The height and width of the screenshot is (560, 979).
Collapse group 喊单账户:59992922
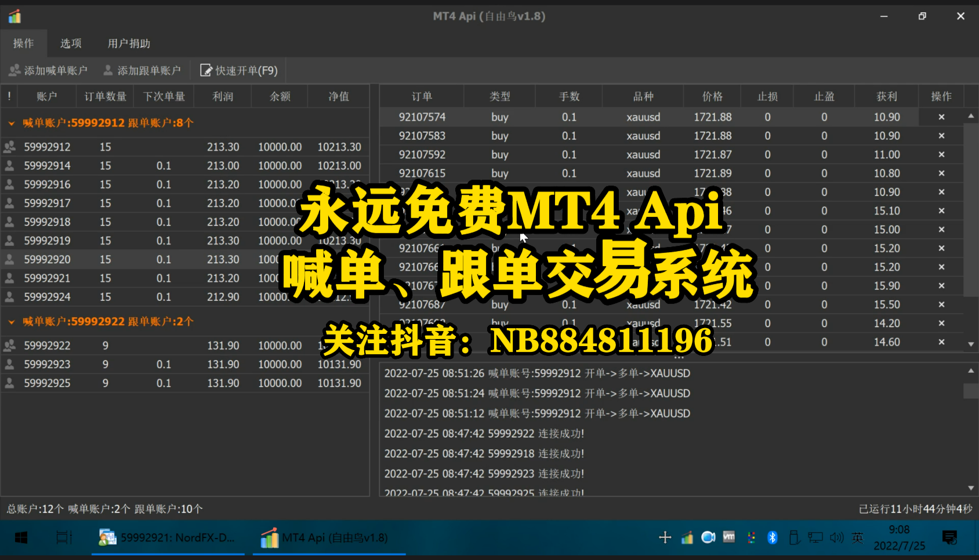pos(11,322)
